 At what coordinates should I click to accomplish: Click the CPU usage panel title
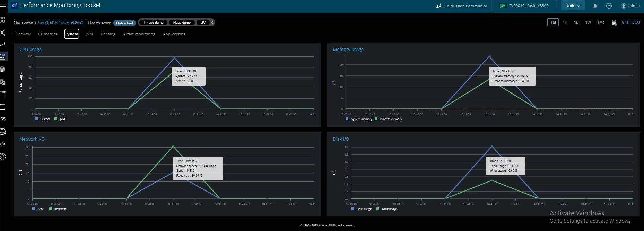(31, 49)
